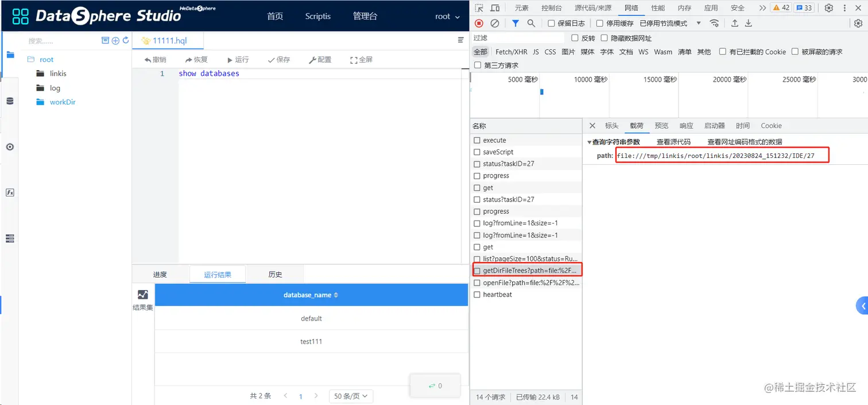Show more DevTools tabs chevron
The height and width of the screenshot is (405, 868).
click(762, 8)
